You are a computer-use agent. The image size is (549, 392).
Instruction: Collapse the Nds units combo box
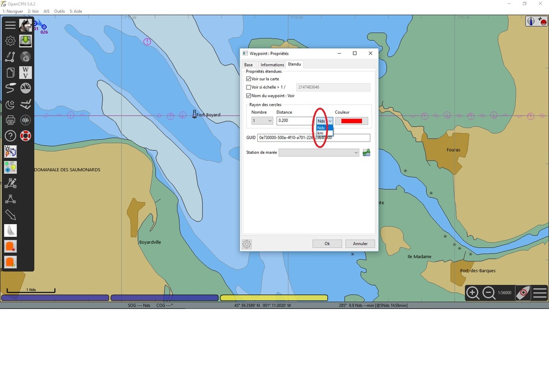324,121
